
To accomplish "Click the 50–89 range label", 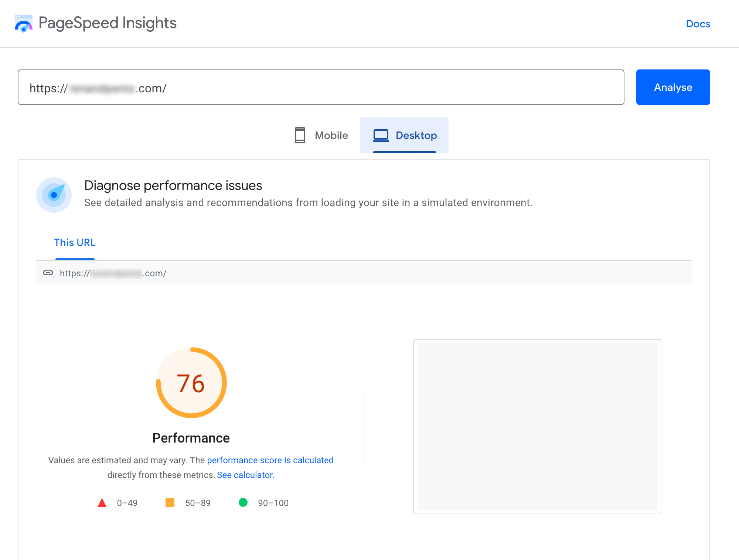I will (198, 503).
